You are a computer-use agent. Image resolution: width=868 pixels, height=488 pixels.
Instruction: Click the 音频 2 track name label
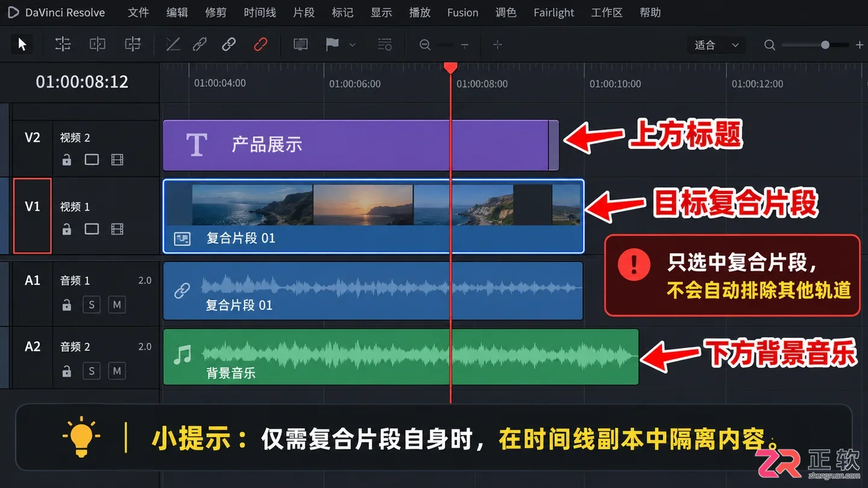tap(75, 346)
